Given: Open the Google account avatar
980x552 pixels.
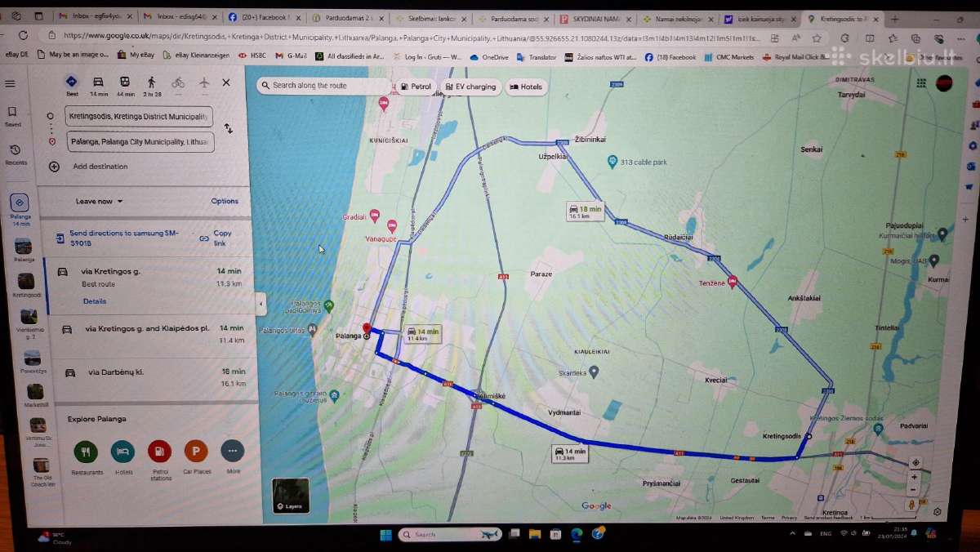Looking at the screenshot, I should (x=944, y=82).
